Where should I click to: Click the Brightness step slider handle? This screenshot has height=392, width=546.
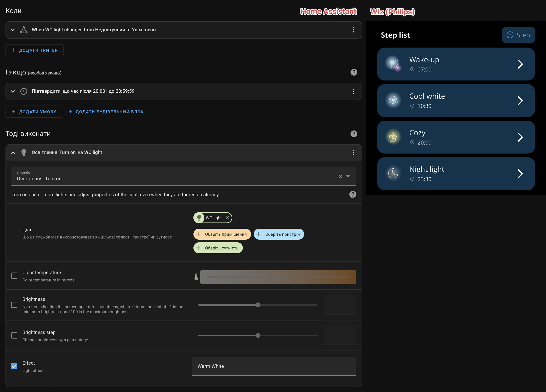click(x=258, y=336)
